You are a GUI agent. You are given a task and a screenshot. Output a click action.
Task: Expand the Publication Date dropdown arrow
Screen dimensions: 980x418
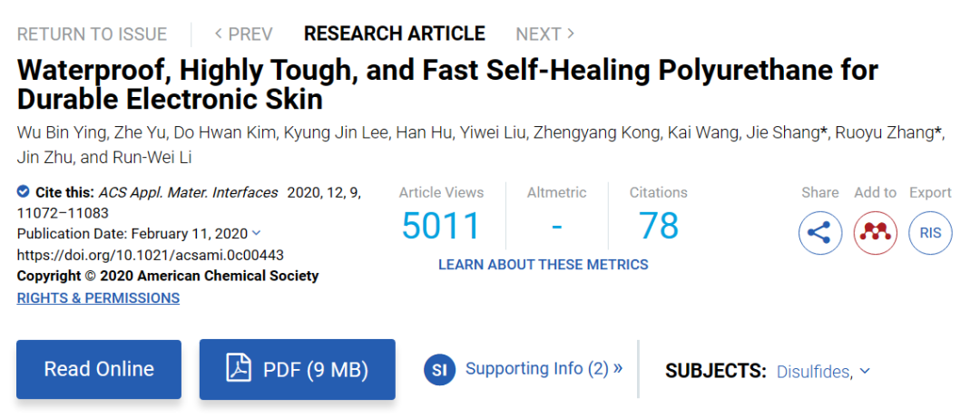(x=256, y=234)
